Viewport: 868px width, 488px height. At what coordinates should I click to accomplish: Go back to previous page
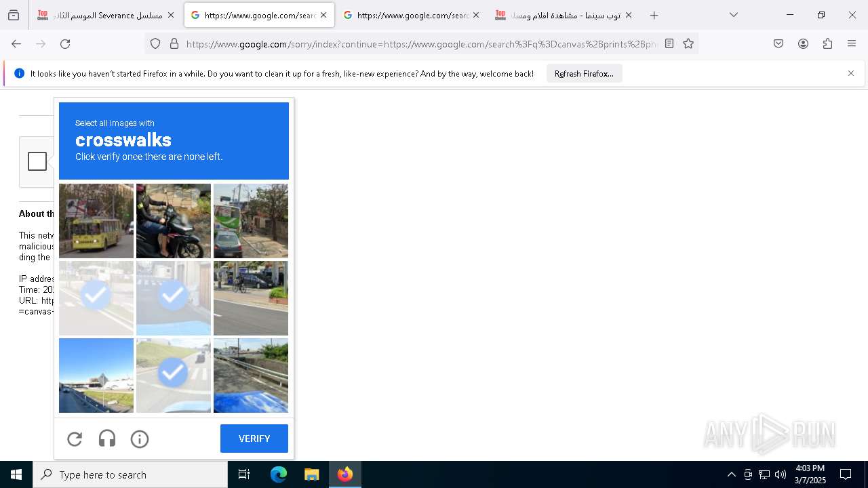point(16,43)
